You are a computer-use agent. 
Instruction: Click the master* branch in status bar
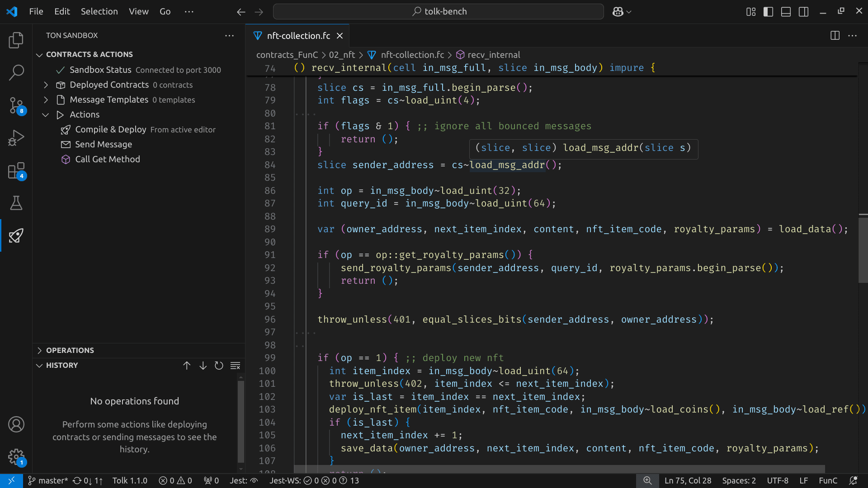[x=47, y=481]
